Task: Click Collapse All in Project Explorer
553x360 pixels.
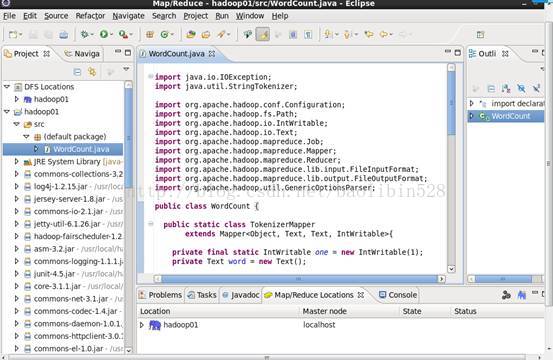Action: [x=77, y=72]
